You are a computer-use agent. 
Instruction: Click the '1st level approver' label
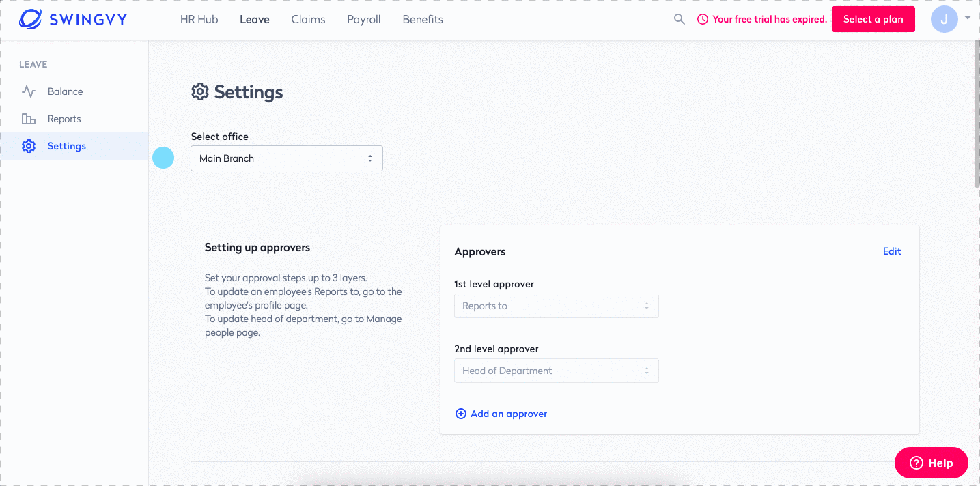494,284
